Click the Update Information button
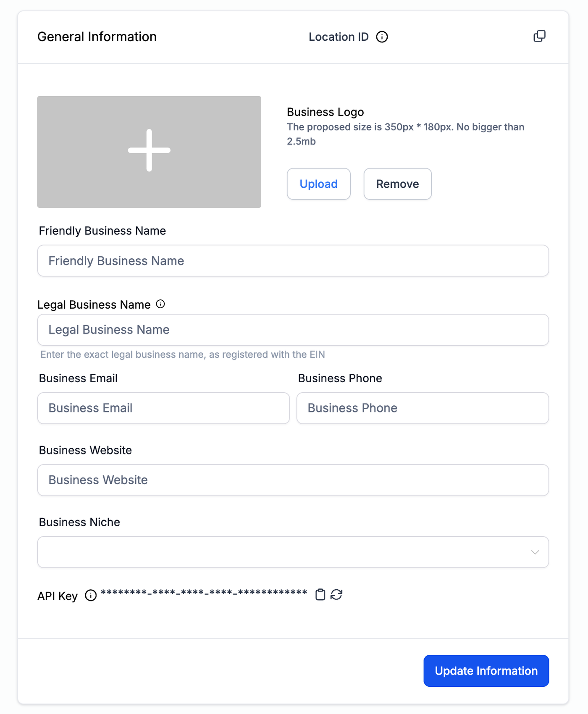The image size is (588, 714). coord(486,671)
